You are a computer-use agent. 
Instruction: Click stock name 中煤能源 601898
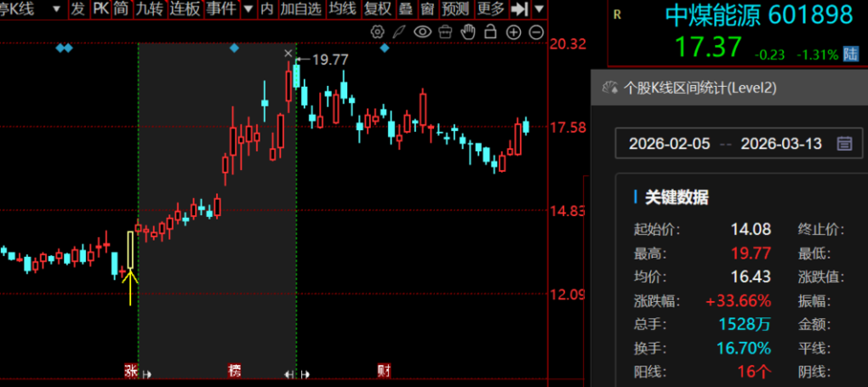tap(759, 15)
